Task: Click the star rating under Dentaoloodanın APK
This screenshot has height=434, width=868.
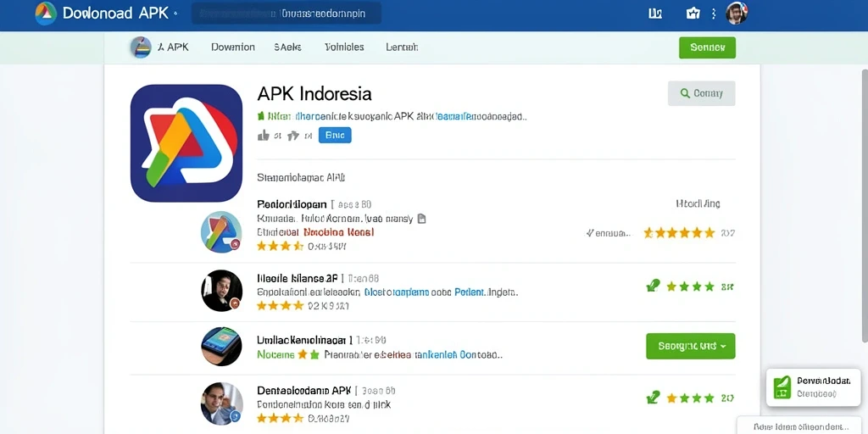Action: pyautogui.click(x=280, y=418)
